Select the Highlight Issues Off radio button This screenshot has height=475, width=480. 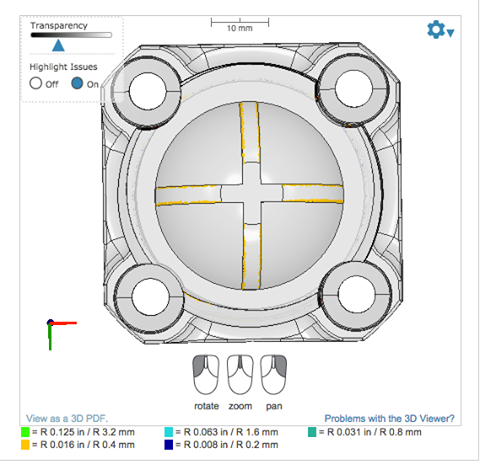[36, 83]
